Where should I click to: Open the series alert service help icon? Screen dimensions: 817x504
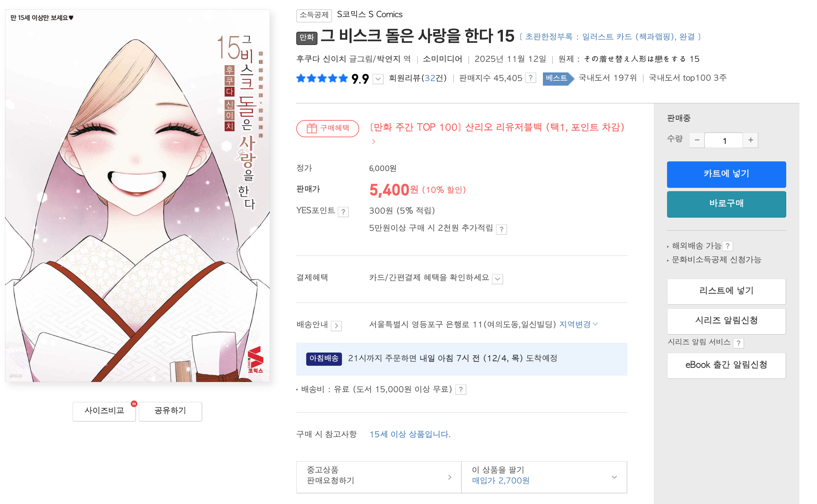point(738,343)
